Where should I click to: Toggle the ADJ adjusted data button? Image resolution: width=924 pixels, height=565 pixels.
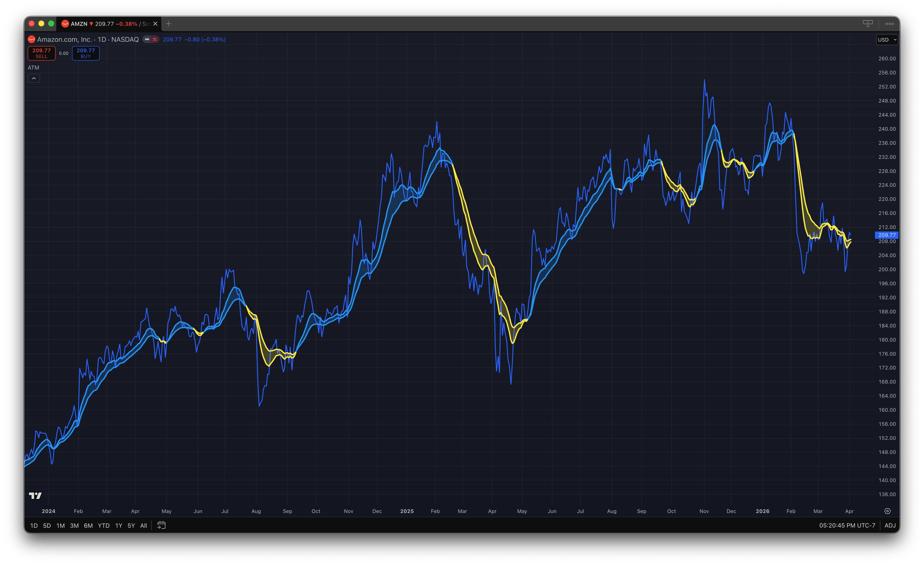(890, 526)
